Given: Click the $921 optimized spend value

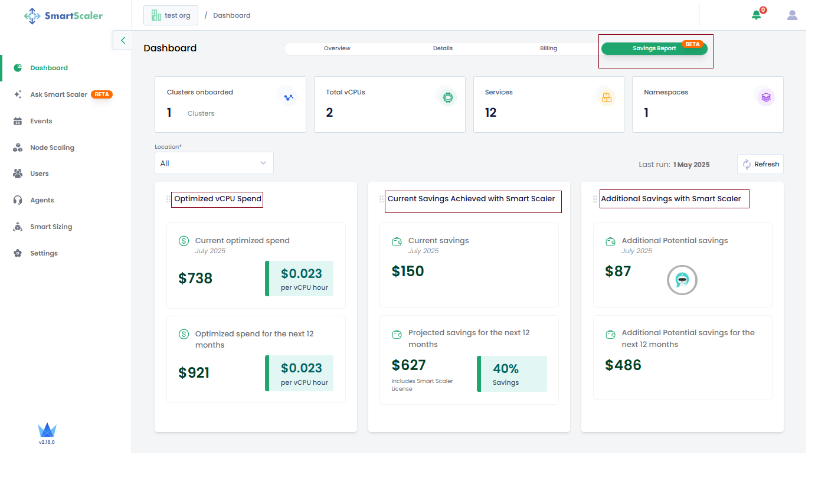Looking at the screenshot, I should (194, 373).
